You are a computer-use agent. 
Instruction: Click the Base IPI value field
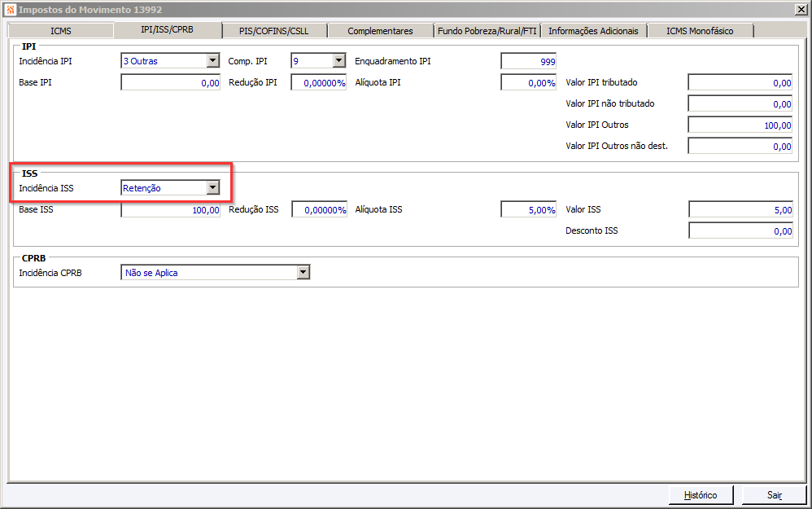tap(170, 82)
